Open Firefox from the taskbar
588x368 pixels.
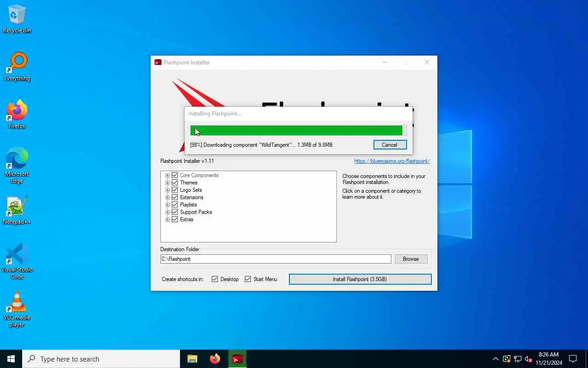[215, 359]
